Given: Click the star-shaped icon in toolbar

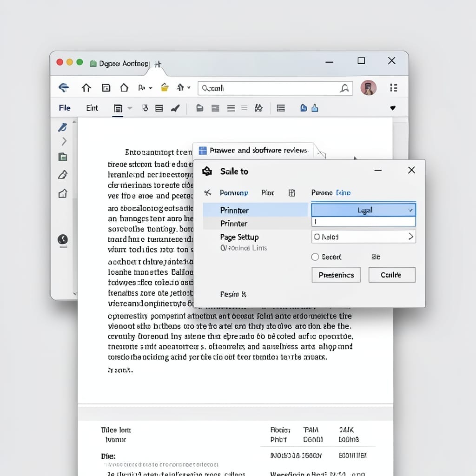Looking at the screenshot, I should [258, 108].
